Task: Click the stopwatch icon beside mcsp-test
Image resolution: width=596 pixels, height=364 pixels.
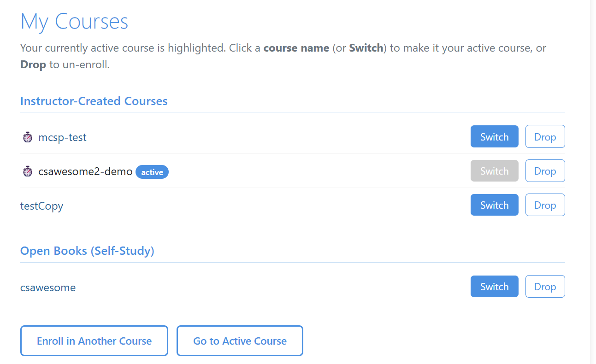Action: pos(28,137)
